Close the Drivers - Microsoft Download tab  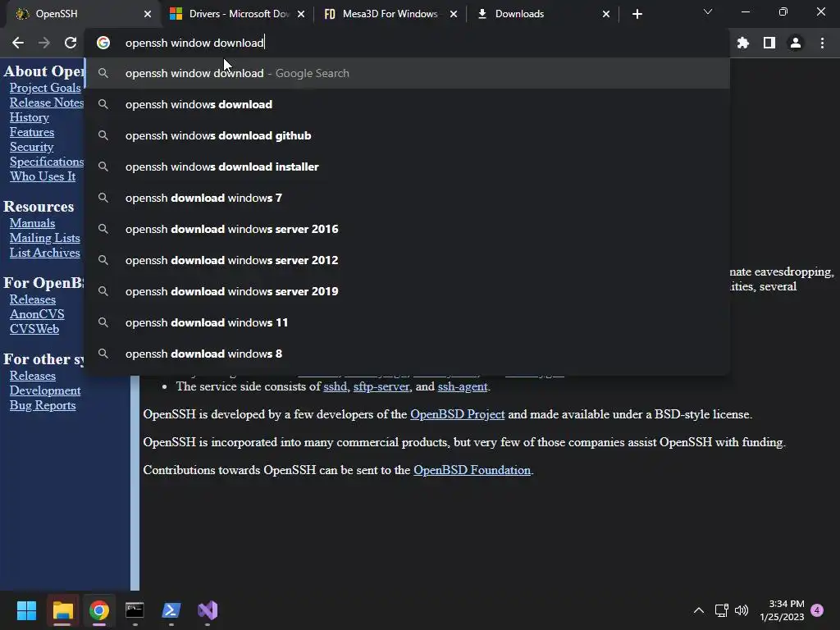click(x=301, y=14)
